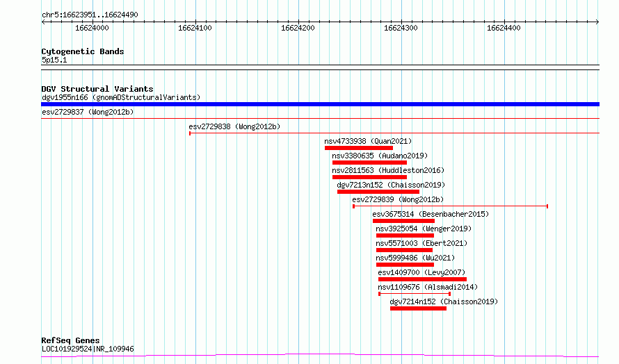This screenshot has height=364, width=619.
Task: Click the RefSeq Genes track heading
Action: (70, 340)
